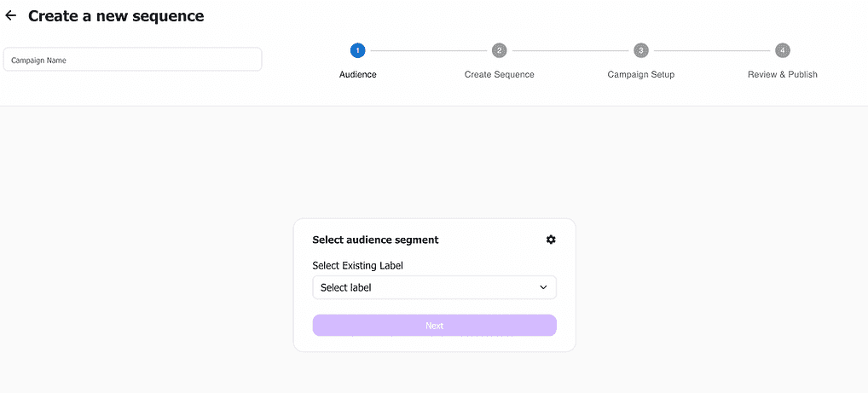Click the 'Create a new sequence' heading

[x=116, y=16]
